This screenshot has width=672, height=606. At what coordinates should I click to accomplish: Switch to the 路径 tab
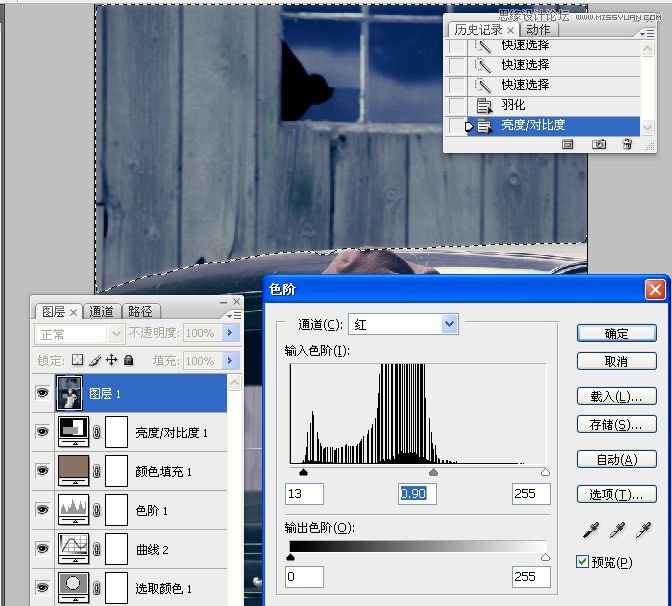pos(140,312)
